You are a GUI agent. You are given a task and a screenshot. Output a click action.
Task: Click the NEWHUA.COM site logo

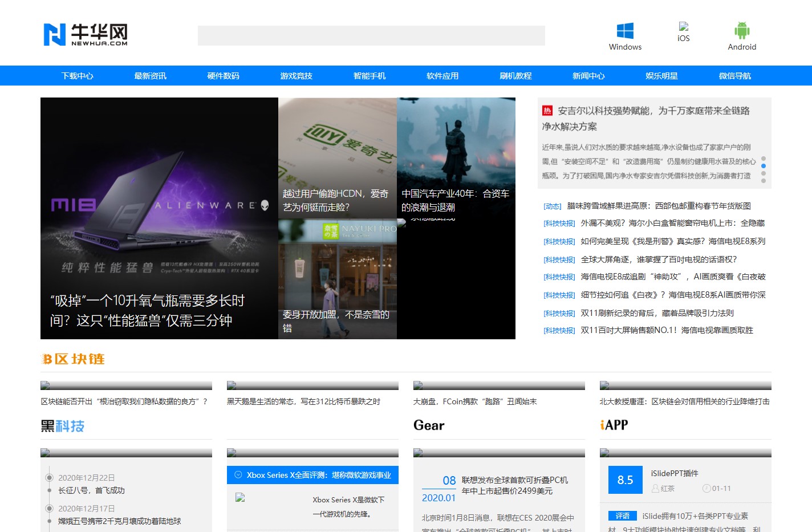[x=86, y=34]
